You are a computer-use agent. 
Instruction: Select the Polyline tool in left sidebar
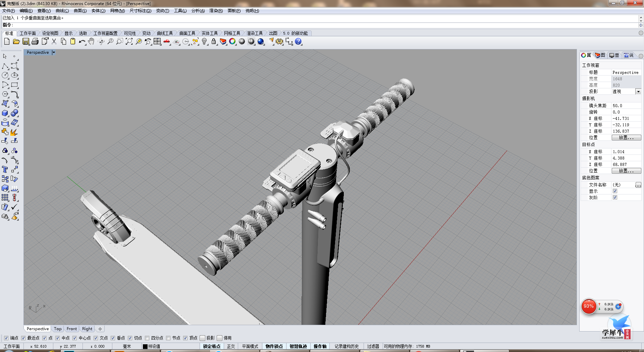5,66
